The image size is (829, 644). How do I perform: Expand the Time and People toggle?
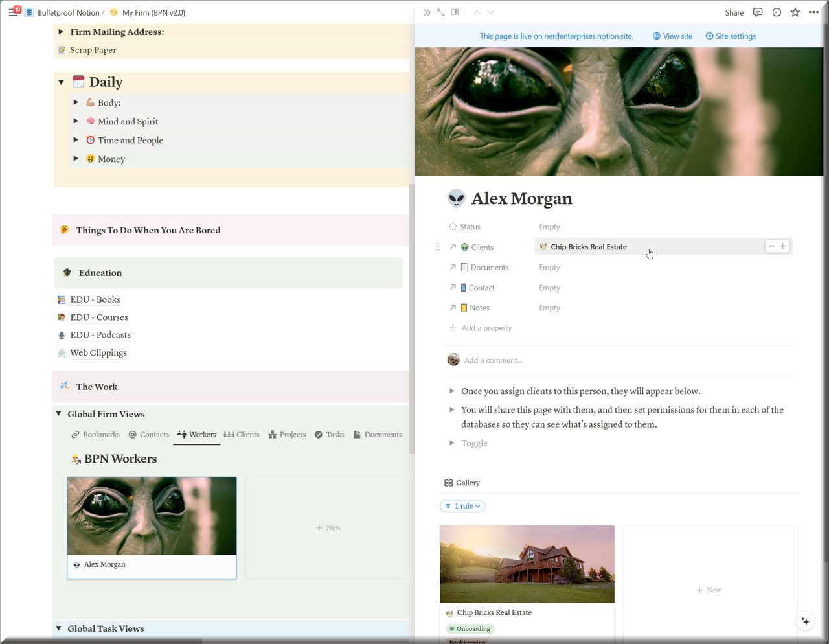[x=76, y=140]
